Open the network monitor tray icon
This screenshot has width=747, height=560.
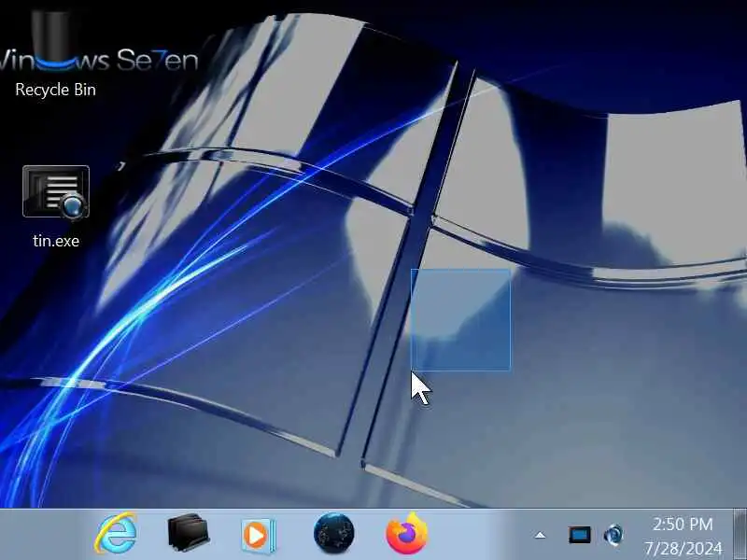coord(580,535)
